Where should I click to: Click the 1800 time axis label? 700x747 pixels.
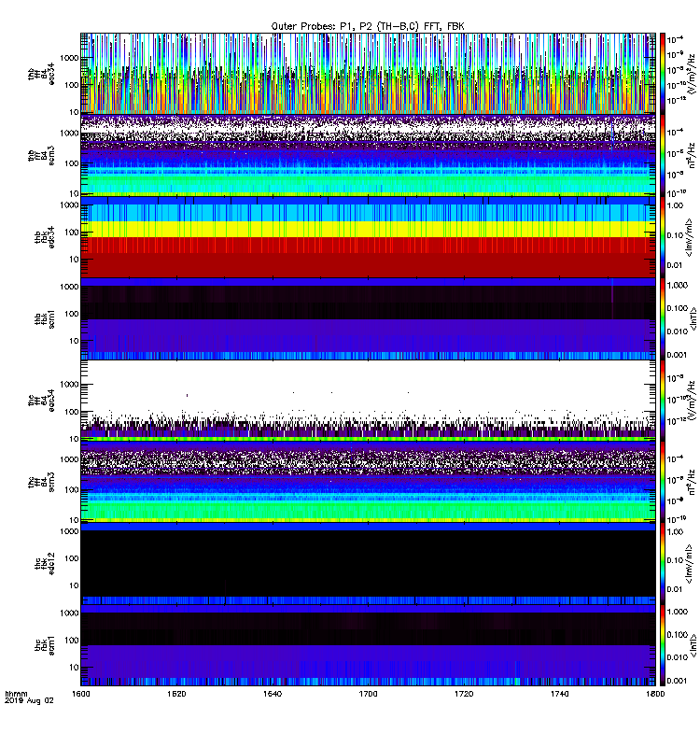pos(655,694)
